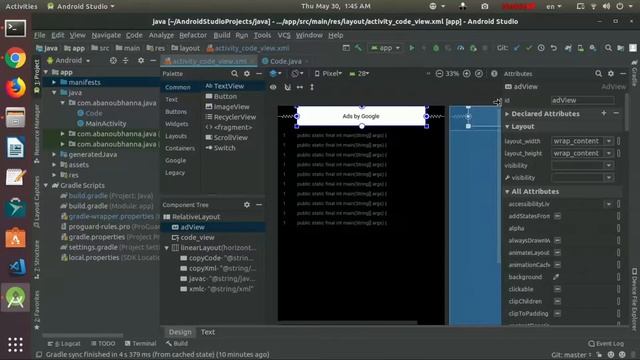This screenshot has height=360, width=640.
Task: Toggle the alwaysDrawnWithCache checkbox
Action: 557,240
